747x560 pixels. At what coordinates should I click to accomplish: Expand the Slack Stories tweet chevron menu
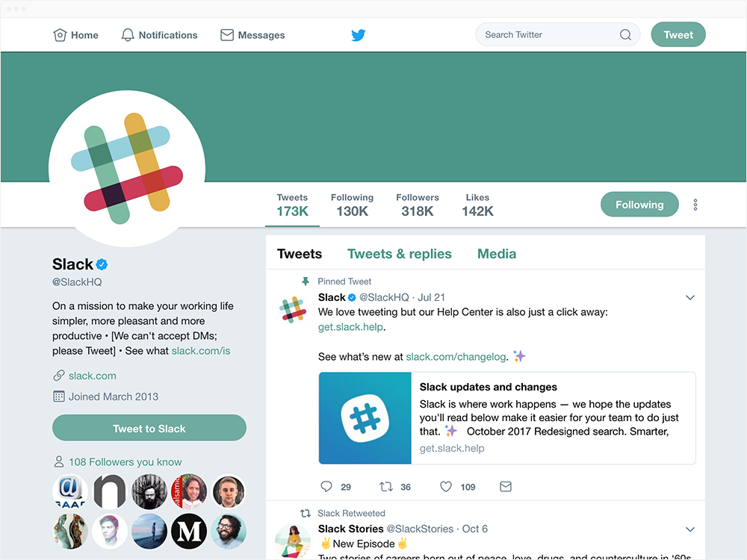[689, 529]
